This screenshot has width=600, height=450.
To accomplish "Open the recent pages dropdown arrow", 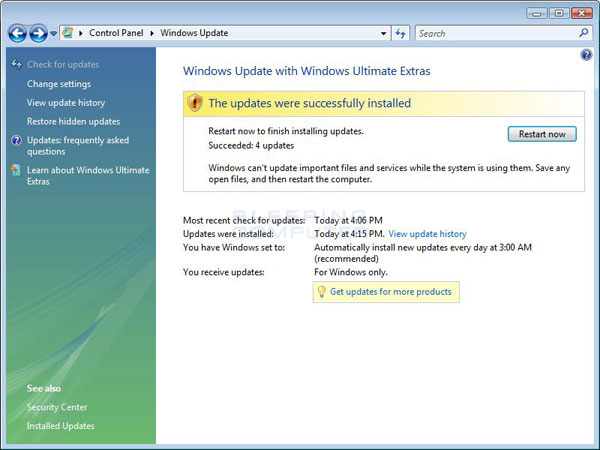I will tap(54, 34).
